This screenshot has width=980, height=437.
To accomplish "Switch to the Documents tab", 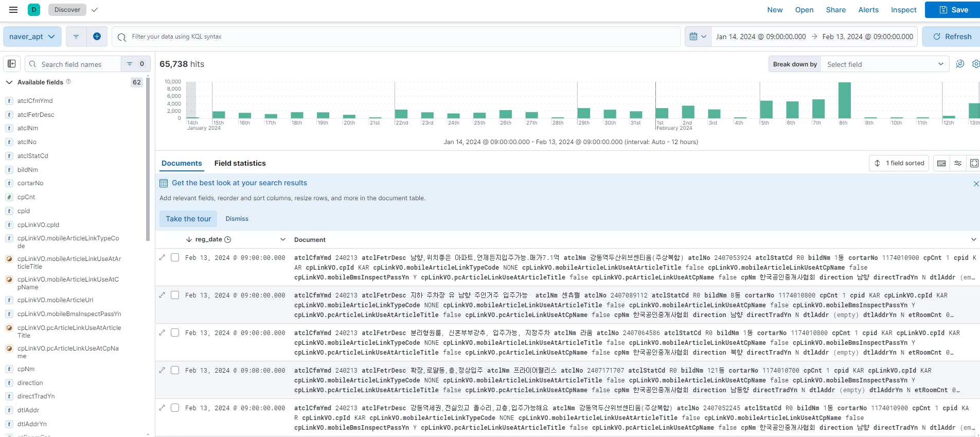I will (182, 163).
